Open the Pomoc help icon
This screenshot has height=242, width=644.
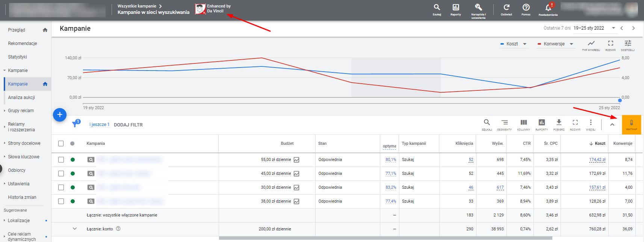(526, 10)
